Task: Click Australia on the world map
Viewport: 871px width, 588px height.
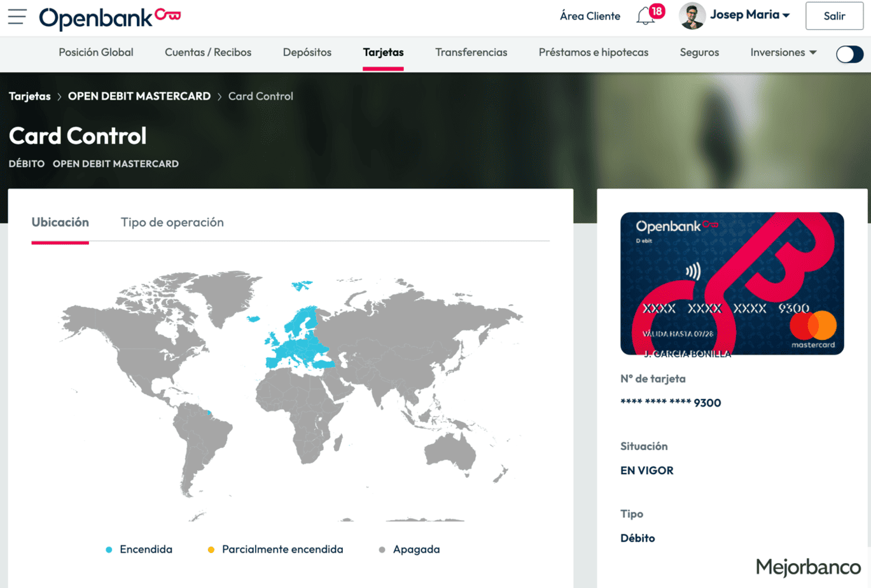Action: tap(450, 452)
